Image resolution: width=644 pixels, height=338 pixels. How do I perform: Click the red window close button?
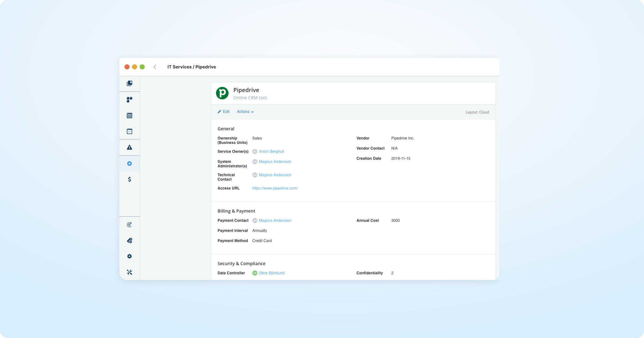pyautogui.click(x=127, y=67)
